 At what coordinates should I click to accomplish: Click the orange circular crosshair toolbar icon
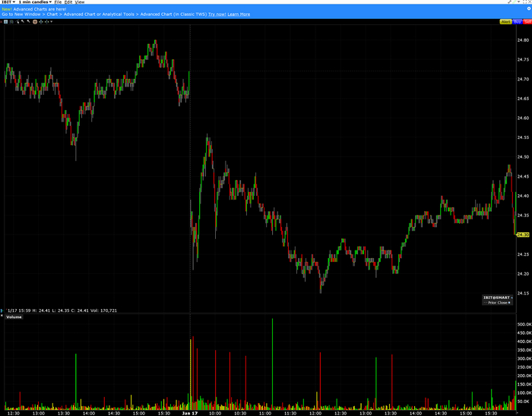pyautogui.click(x=35, y=22)
